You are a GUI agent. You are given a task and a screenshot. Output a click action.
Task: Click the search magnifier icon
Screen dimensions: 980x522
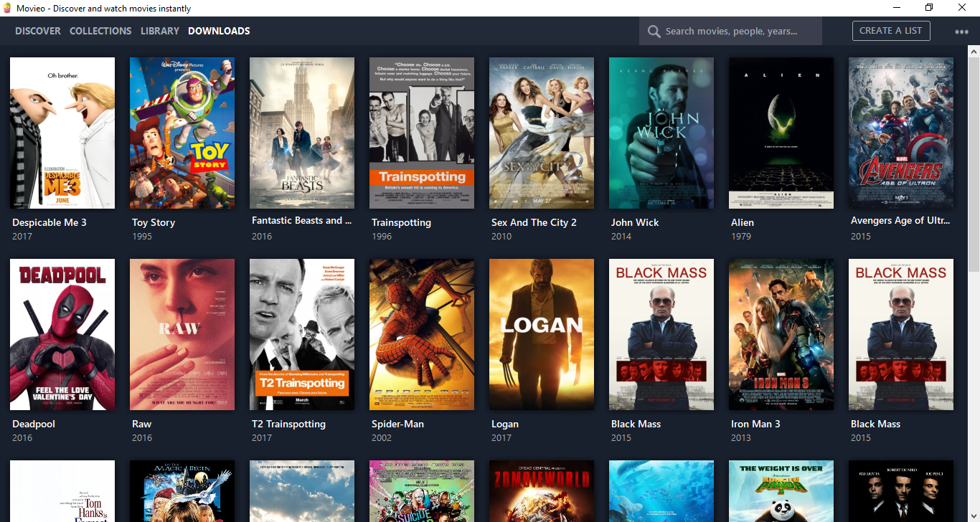pos(654,31)
